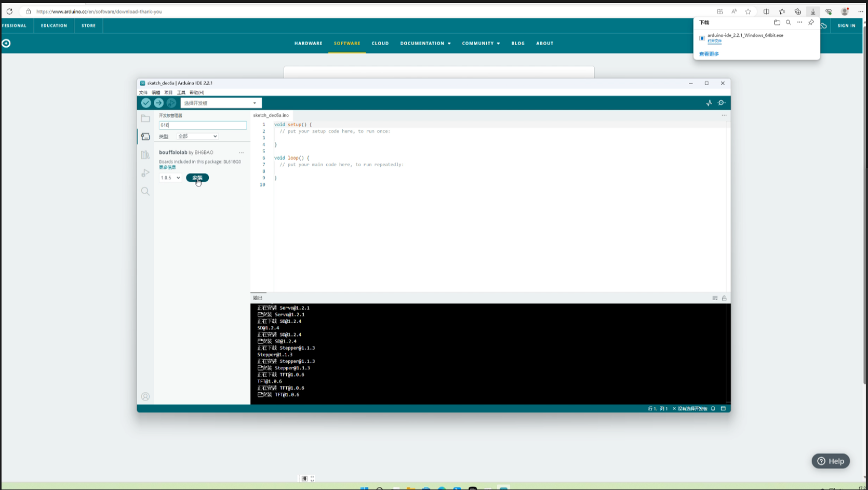
Task: Click the more info link under bouffalolab
Action: (x=167, y=167)
